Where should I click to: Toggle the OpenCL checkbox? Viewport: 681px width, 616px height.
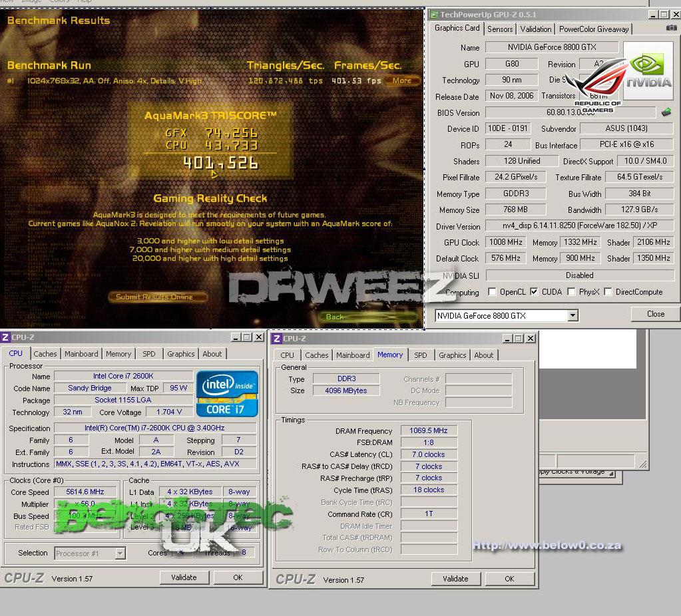pyautogui.click(x=492, y=292)
